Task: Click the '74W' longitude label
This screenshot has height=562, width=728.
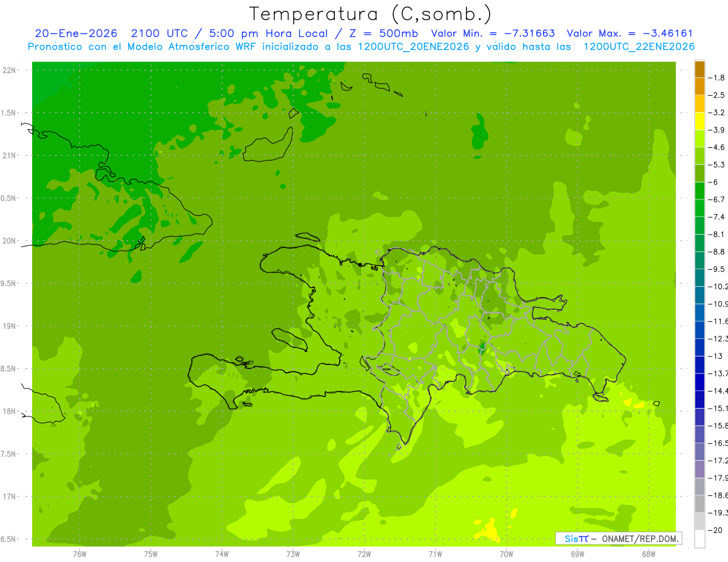Action: (x=222, y=555)
